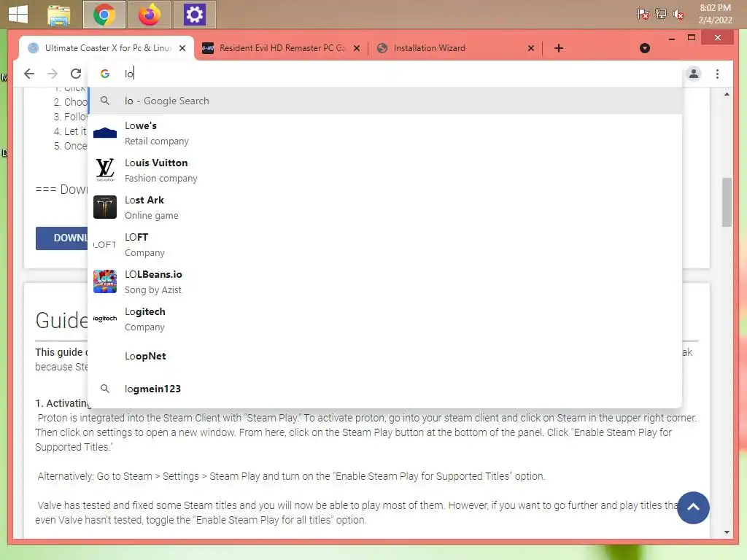Click the blue DOWNLOAD button on page

(x=62, y=238)
